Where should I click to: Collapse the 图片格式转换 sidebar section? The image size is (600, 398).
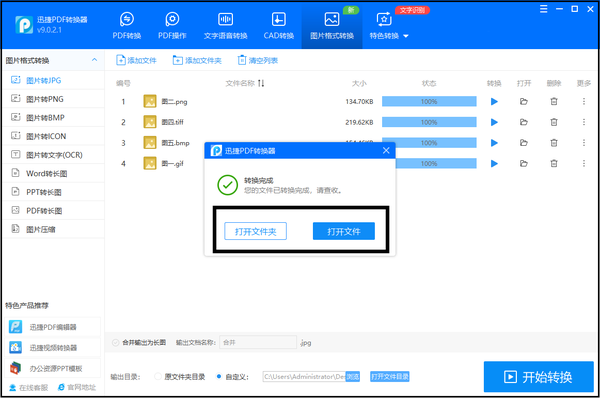tap(95, 60)
